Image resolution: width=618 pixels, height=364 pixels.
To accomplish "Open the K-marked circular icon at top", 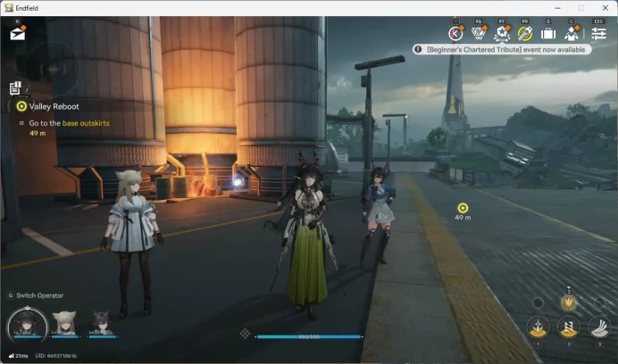I will tap(455, 34).
